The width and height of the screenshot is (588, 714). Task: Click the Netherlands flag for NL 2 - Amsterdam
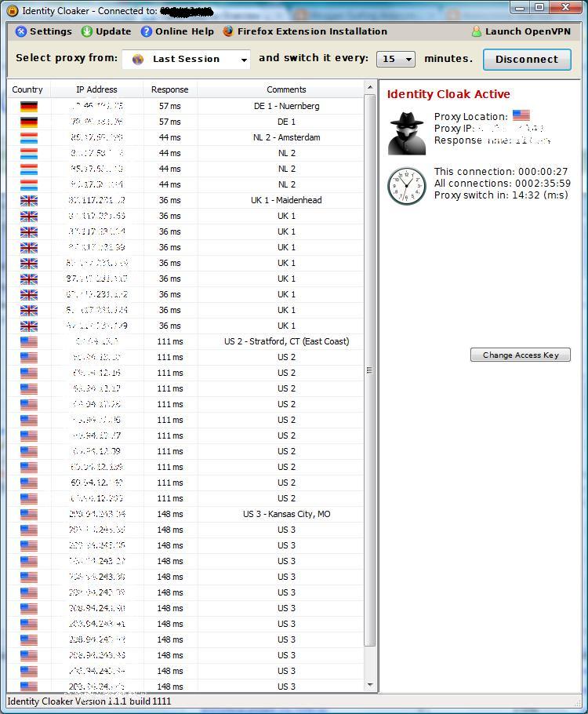coord(29,137)
